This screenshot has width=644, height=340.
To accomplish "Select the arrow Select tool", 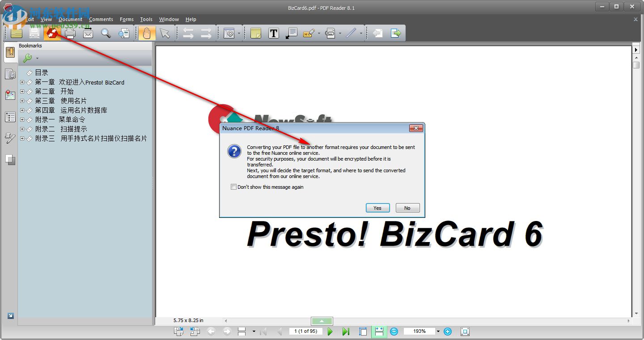I will point(165,33).
